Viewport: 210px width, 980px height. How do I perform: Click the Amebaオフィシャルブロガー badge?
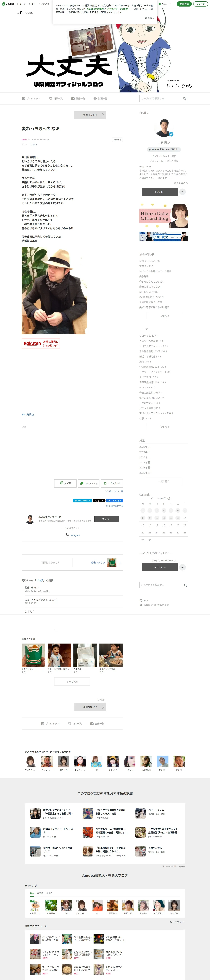coord(164,149)
